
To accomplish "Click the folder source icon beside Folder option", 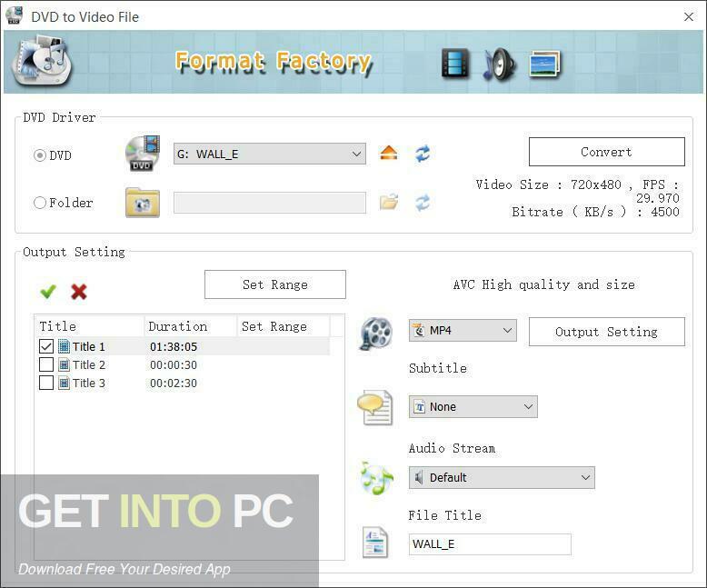I will [143, 203].
